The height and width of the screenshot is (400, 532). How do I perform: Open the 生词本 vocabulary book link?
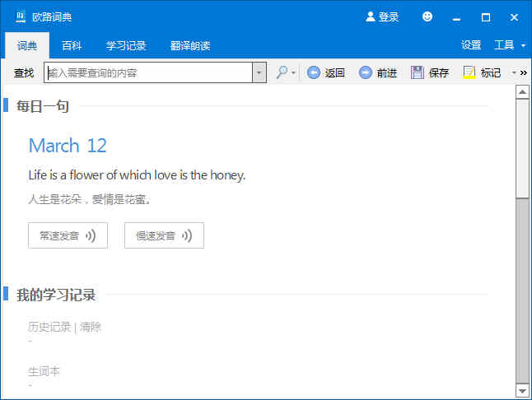click(44, 371)
